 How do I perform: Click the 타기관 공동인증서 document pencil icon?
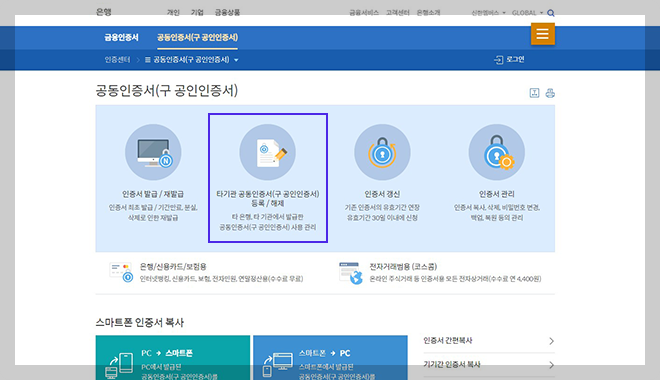tap(268, 152)
